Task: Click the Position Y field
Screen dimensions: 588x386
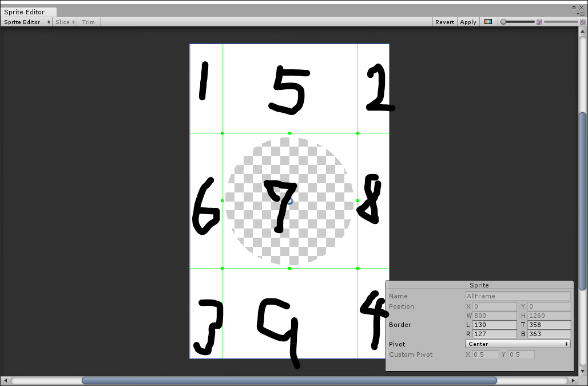Action: click(x=549, y=306)
